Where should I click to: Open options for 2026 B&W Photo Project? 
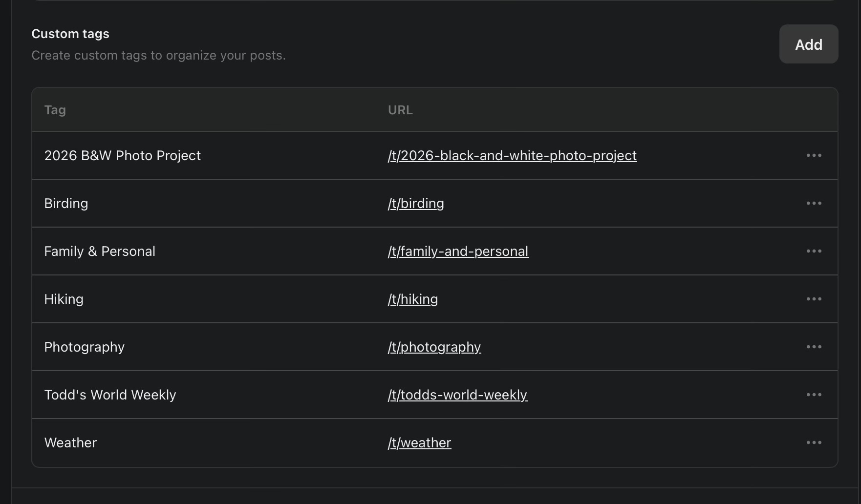coord(814,155)
